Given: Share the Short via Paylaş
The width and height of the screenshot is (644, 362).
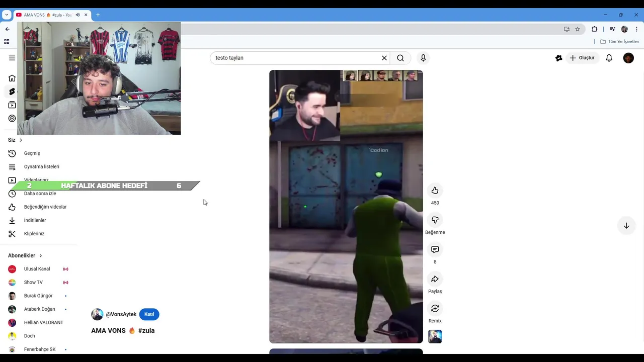Looking at the screenshot, I should coord(435,279).
